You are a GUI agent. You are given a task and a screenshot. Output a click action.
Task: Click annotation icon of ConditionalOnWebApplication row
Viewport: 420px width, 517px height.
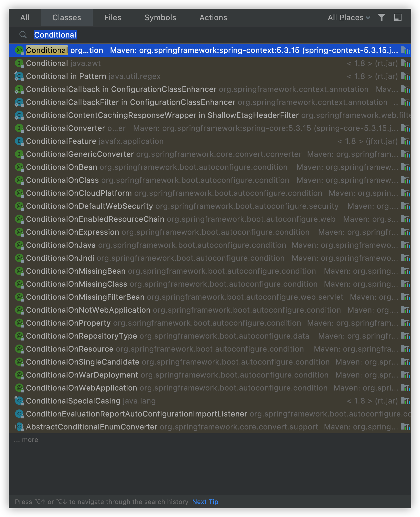pos(19,388)
